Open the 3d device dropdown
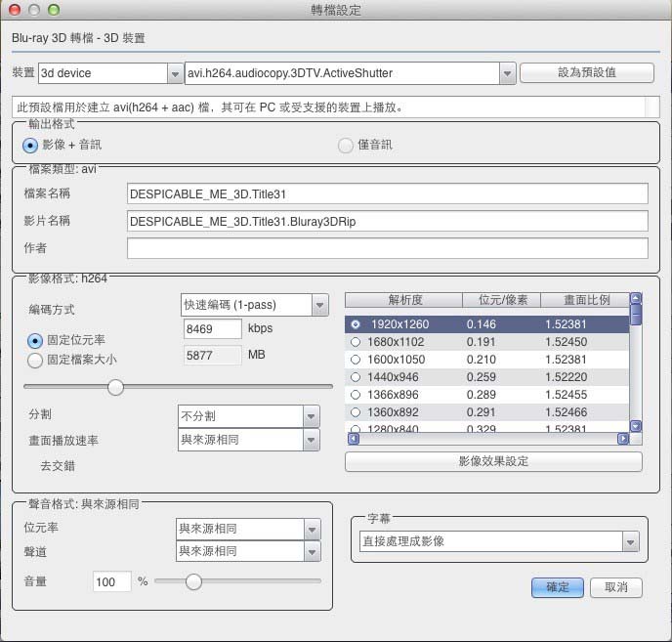Image resolution: width=672 pixels, height=642 pixels. point(109,73)
